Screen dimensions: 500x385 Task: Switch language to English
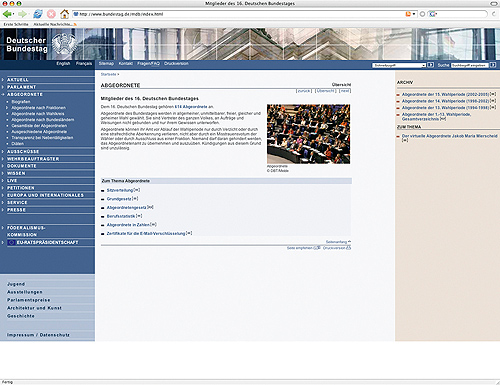pos(63,63)
